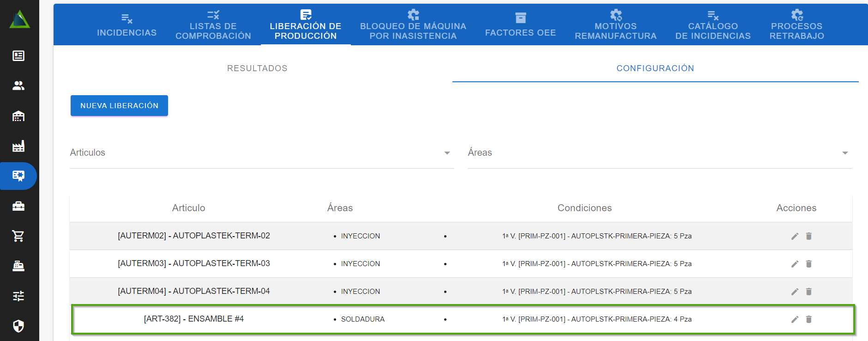
Task: Open the users icon in sidebar
Action: [18, 85]
